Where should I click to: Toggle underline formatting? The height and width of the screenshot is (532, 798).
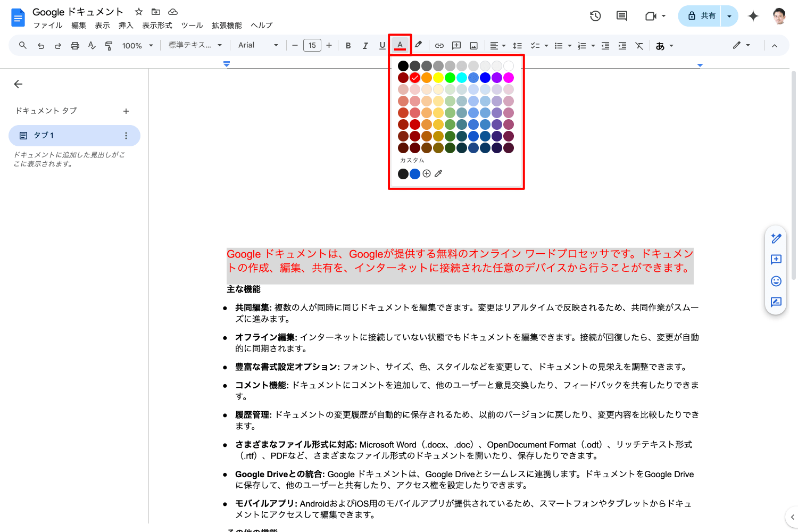[383, 46]
